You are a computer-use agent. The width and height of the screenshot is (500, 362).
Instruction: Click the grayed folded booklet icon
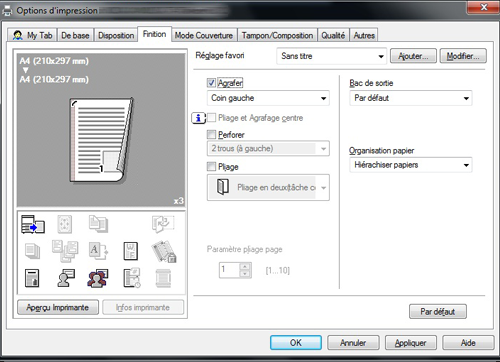[163, 224]
